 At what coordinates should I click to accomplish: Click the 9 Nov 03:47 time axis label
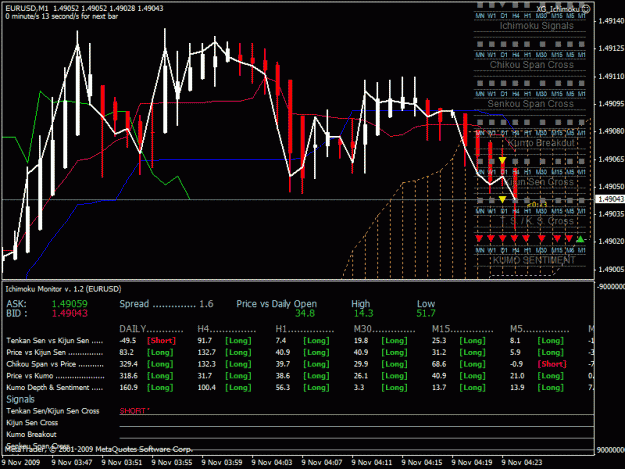(x=72, y=463)
